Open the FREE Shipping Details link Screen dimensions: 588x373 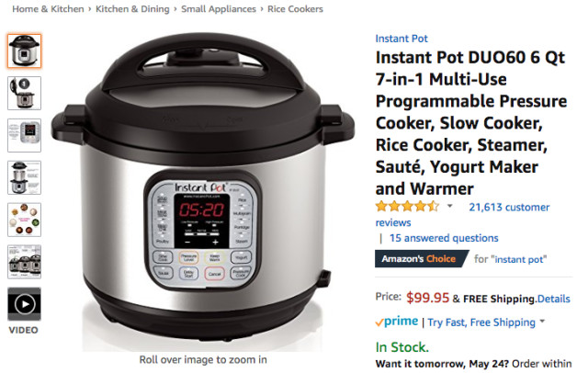(x=554, y=299)
